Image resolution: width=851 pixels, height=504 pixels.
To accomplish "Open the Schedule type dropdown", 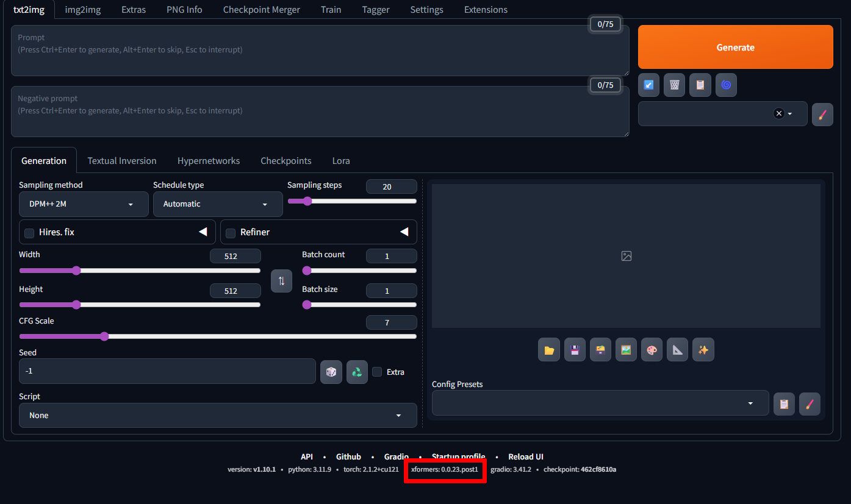I will click(x=218, y=204).
